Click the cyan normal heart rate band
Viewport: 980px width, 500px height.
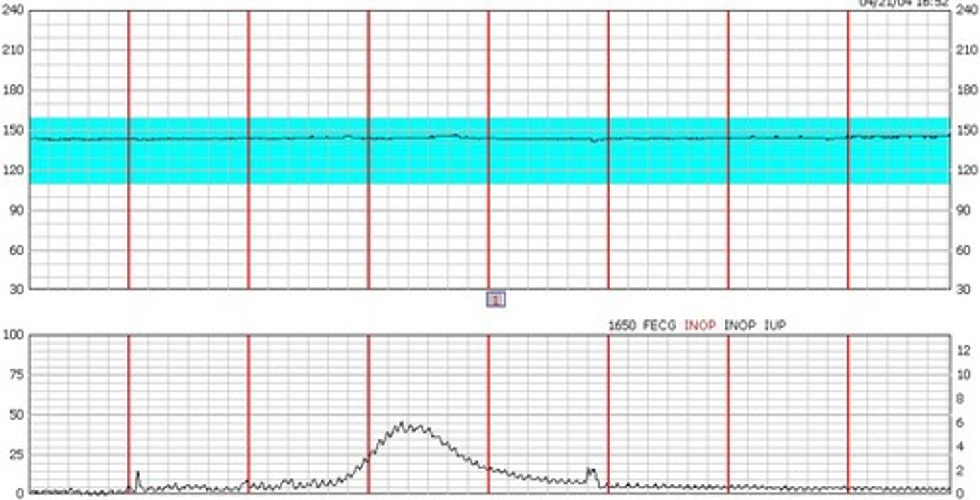[489, 151]
